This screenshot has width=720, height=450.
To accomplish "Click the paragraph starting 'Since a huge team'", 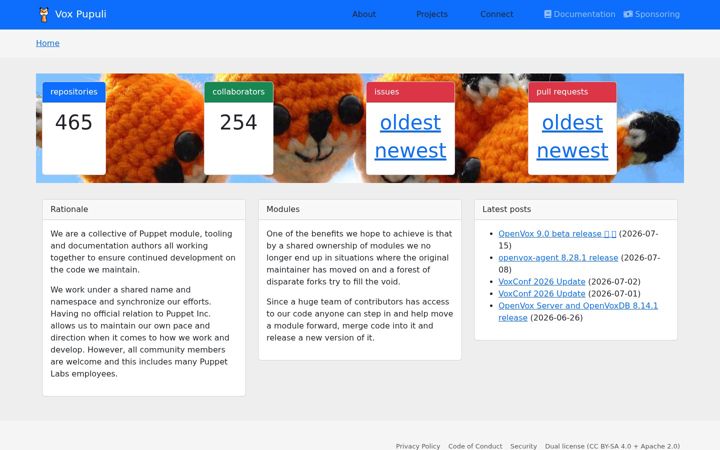I will [x=360, y=320].
